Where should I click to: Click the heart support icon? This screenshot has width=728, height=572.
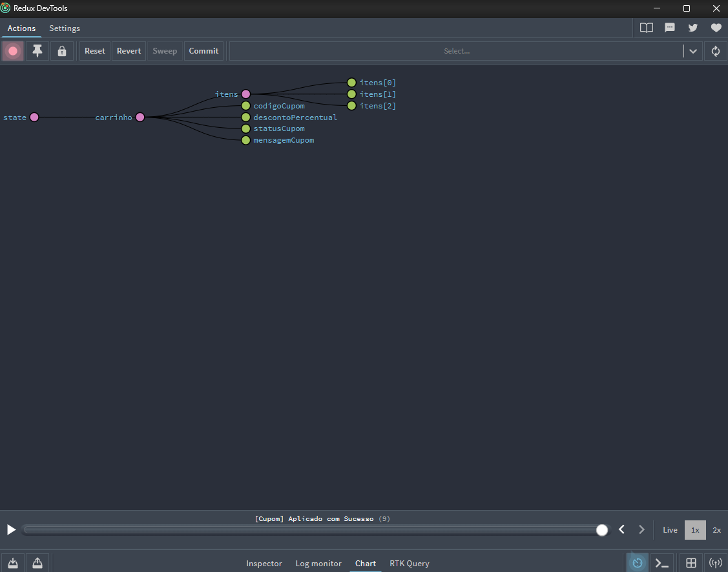(x=716, y=28)
